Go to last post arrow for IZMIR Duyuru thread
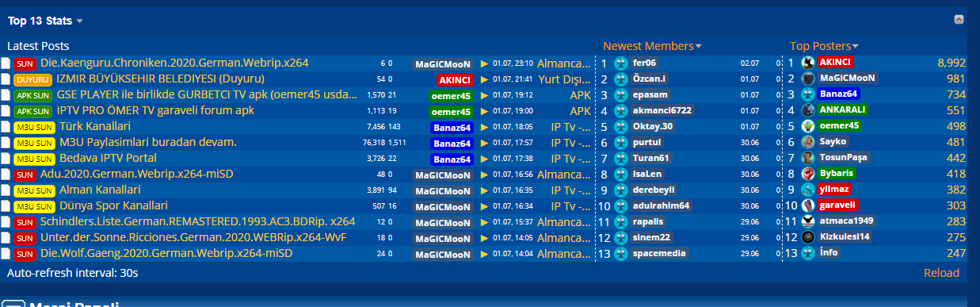This screenshot has width=980, height=307. 484,79
